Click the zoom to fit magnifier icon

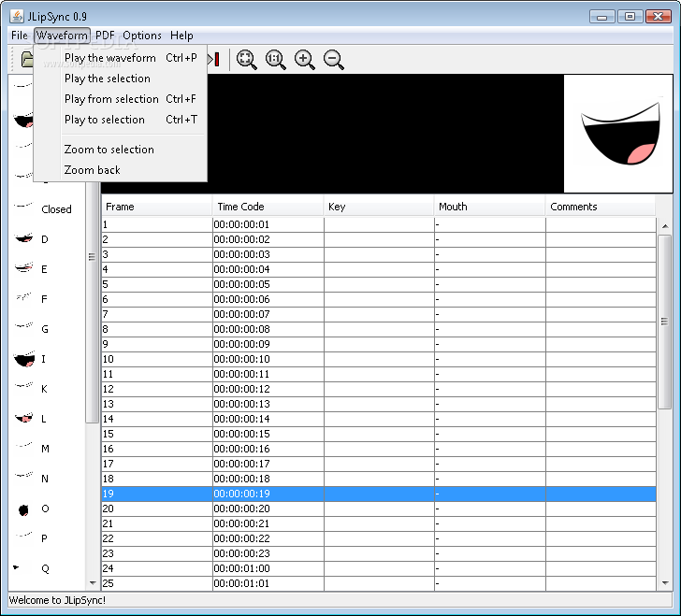(x=246, y=60)
